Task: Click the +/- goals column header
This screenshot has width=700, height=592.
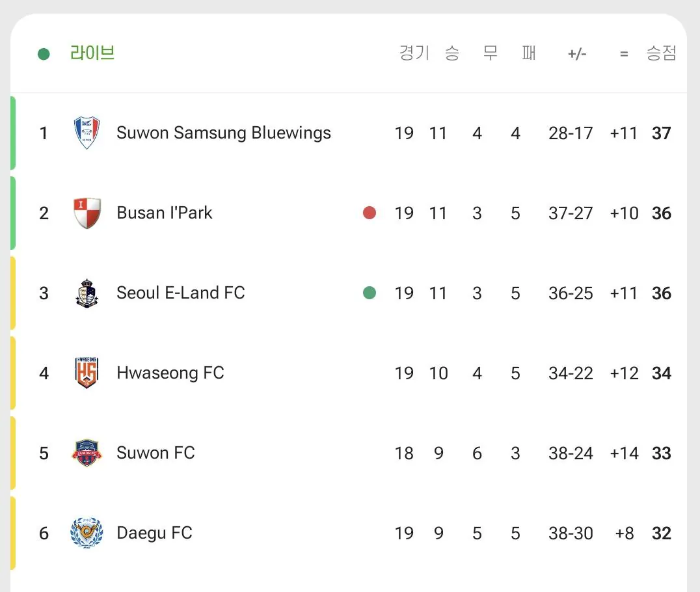Action: tap(577, 54)
